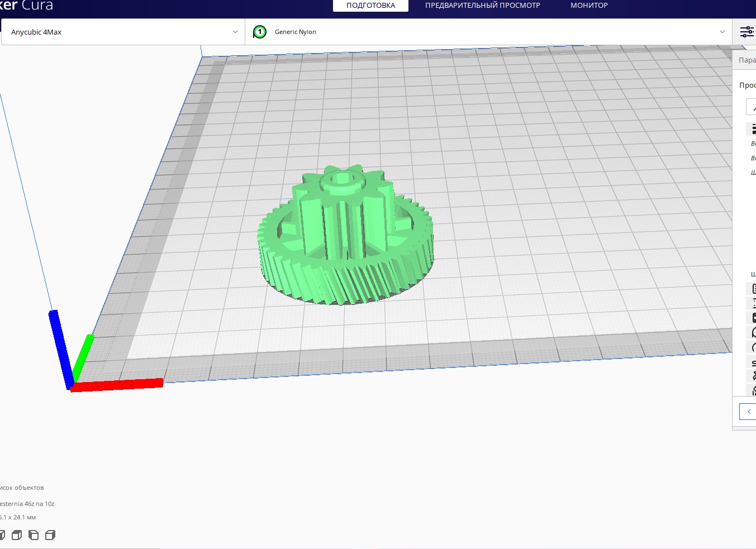756x549 pixels.
Task: Select the 'esternia 46z na 10z' object name
Action: coord(27,504)
